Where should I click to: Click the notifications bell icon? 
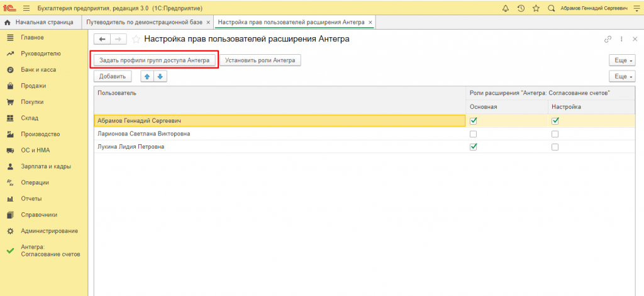click(x=506, y=8)
